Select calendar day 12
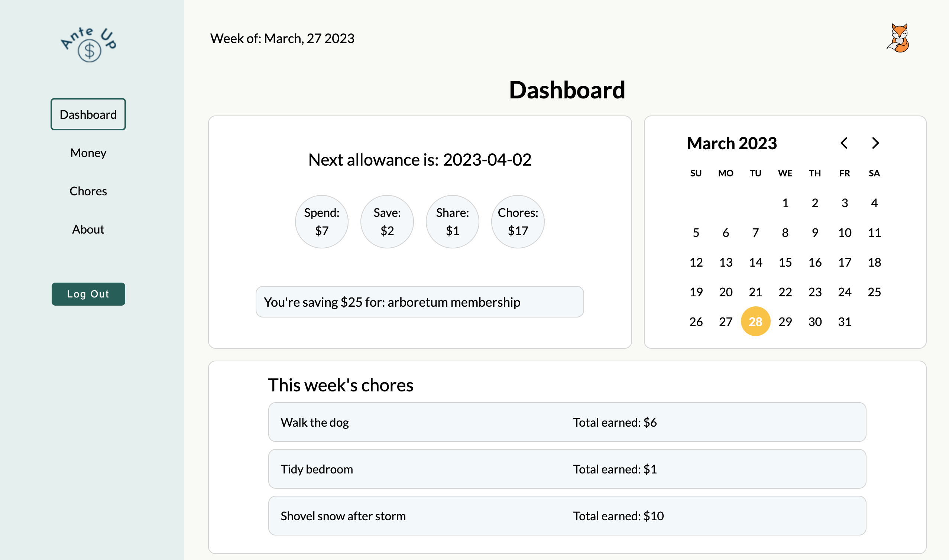This screenshot has height=560, width=949. pos(696,262)
